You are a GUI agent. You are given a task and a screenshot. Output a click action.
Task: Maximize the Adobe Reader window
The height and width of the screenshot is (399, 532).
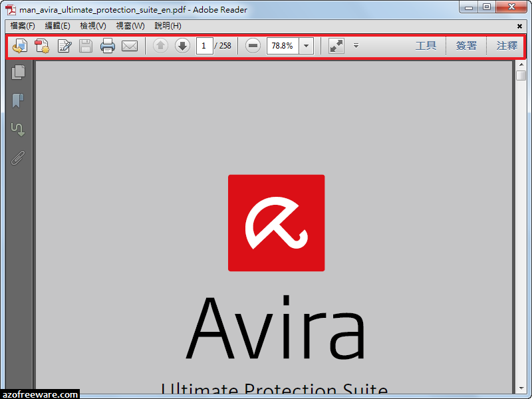click(487, 7)
